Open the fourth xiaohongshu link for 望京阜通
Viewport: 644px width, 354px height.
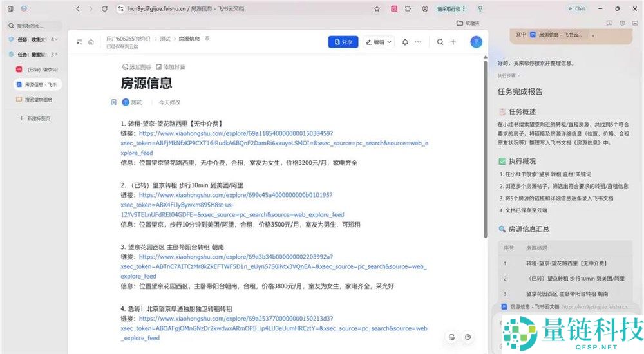pyautogui.click(x=274, y=328)
